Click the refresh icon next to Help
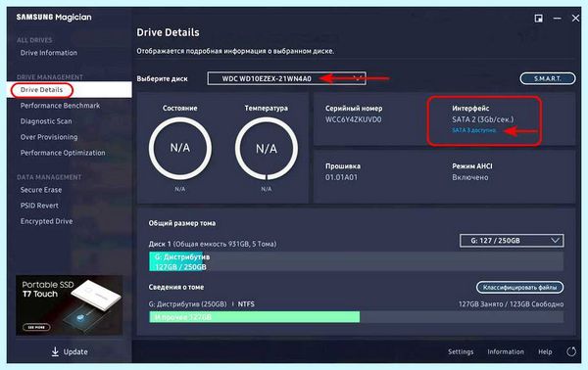 [x=571, y=351]
